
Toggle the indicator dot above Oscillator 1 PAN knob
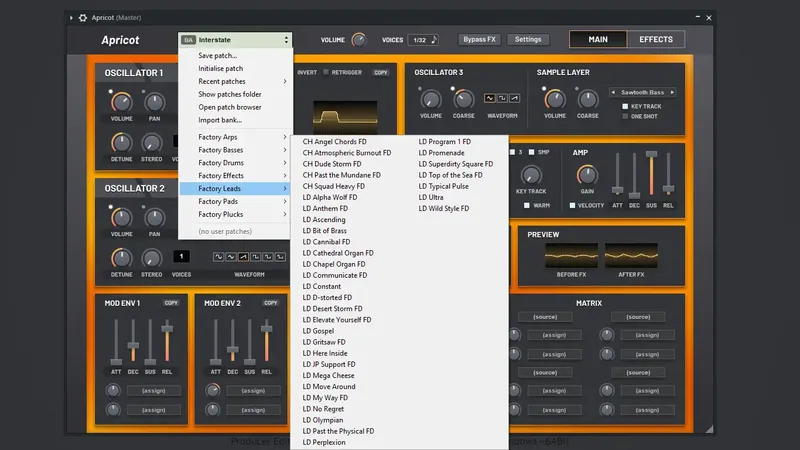point(143,92)
